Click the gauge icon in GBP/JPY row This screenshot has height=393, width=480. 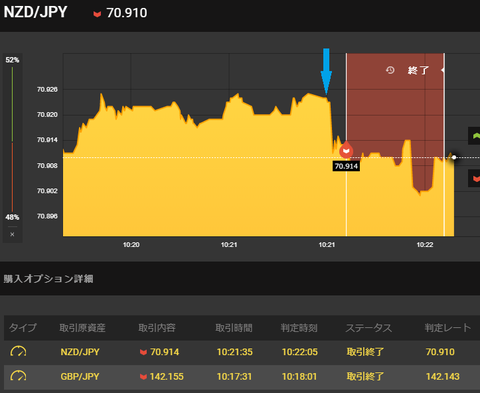(18, 376)
